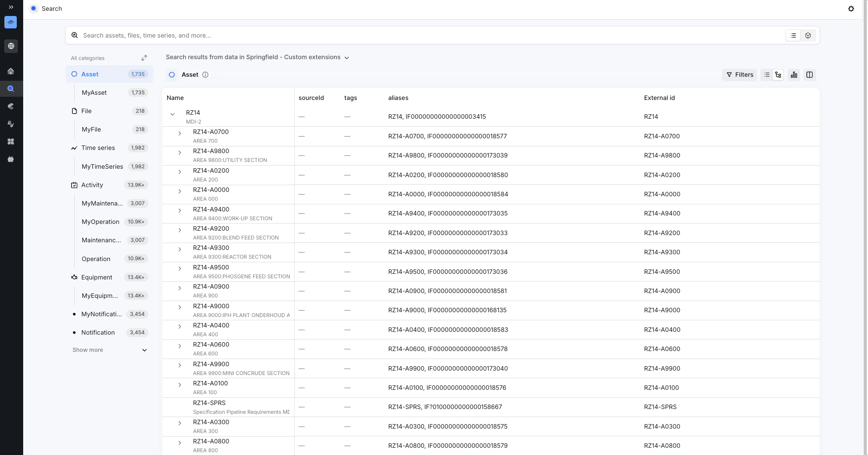Open Springfield Custom extensions location dropdown
This screenshot has width=868, height=455.
click(x=346, y=58)
